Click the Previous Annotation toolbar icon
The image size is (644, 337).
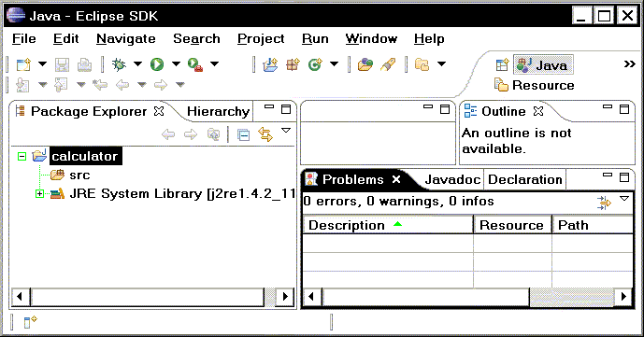click(x=61, y=85)
